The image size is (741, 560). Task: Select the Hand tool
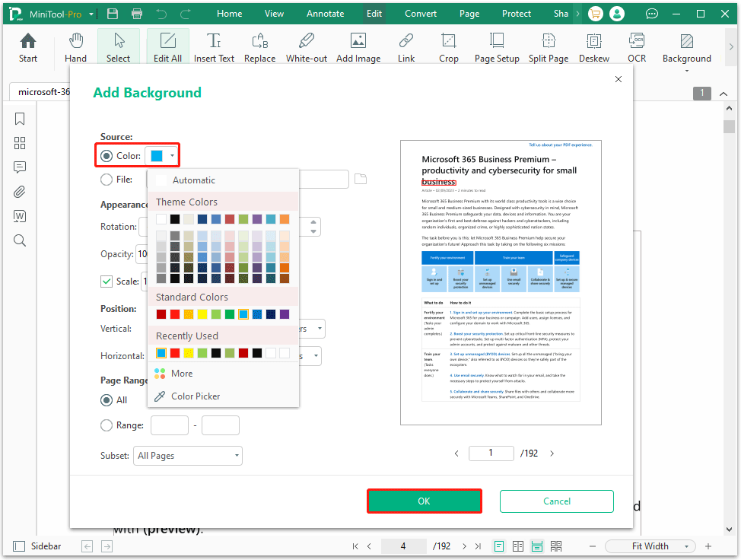[x=75, y=46]
